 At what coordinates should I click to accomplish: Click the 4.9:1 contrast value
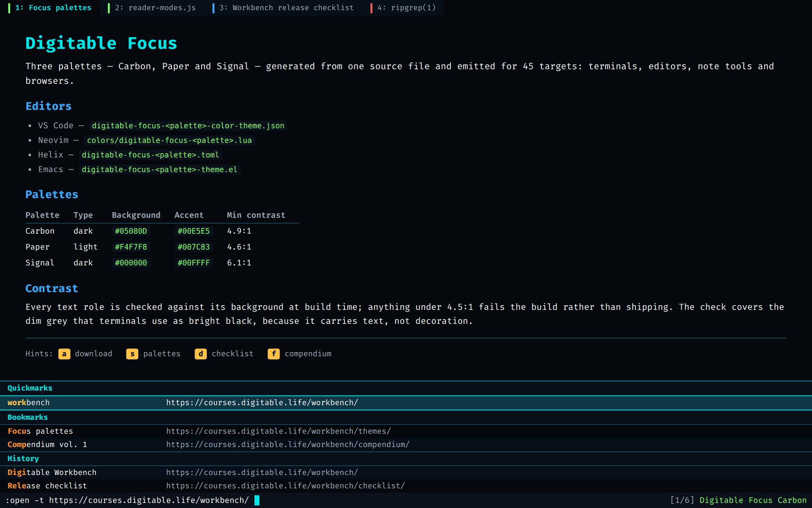239,231
